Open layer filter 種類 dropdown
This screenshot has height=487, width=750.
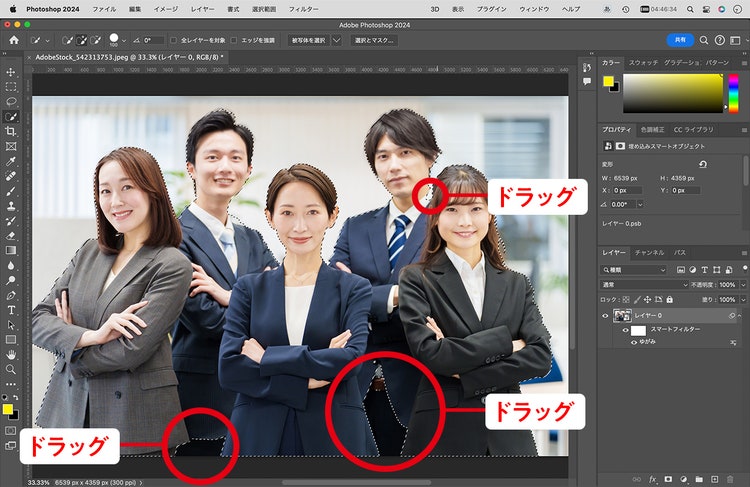[634, 270]
